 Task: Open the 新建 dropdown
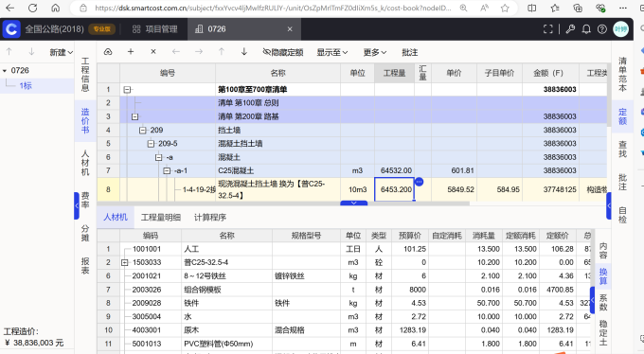click(62, 52)
